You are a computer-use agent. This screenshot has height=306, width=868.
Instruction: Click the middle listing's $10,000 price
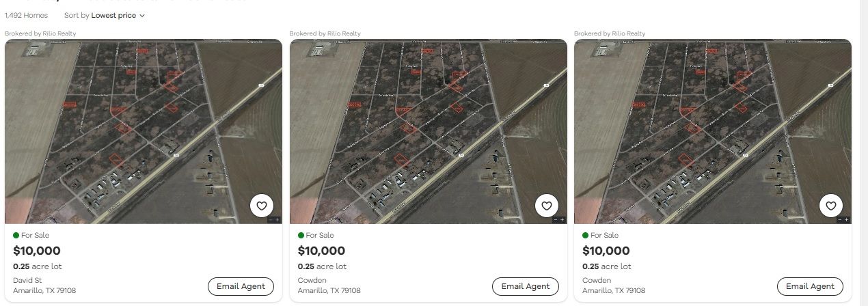coord(321,251)
